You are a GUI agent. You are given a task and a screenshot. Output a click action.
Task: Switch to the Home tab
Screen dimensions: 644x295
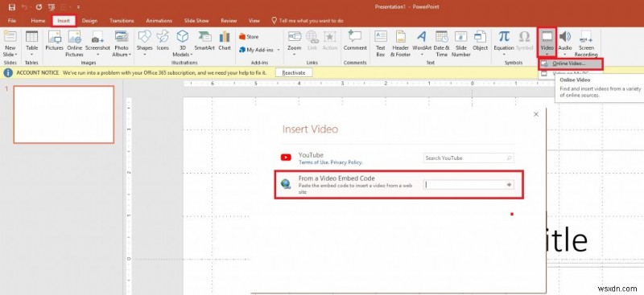coord(38,21)
